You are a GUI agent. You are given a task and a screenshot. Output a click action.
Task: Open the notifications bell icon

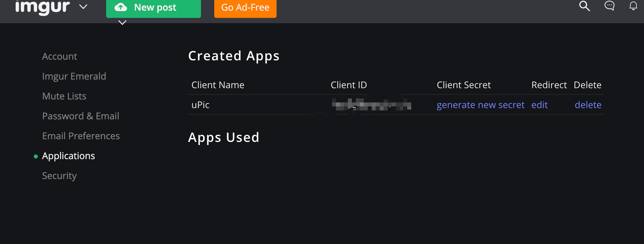click(633, 6)
